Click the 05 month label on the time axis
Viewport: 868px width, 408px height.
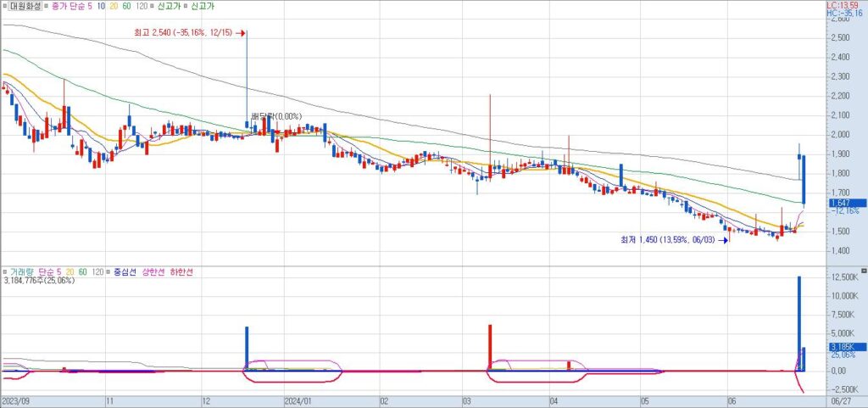click(644, 400)
